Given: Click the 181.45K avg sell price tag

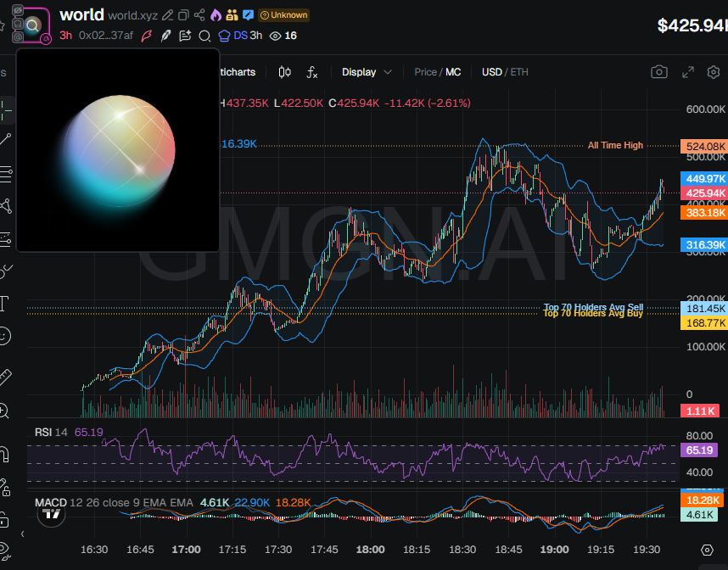Looking at the screenshot, I should pos(704,308).
